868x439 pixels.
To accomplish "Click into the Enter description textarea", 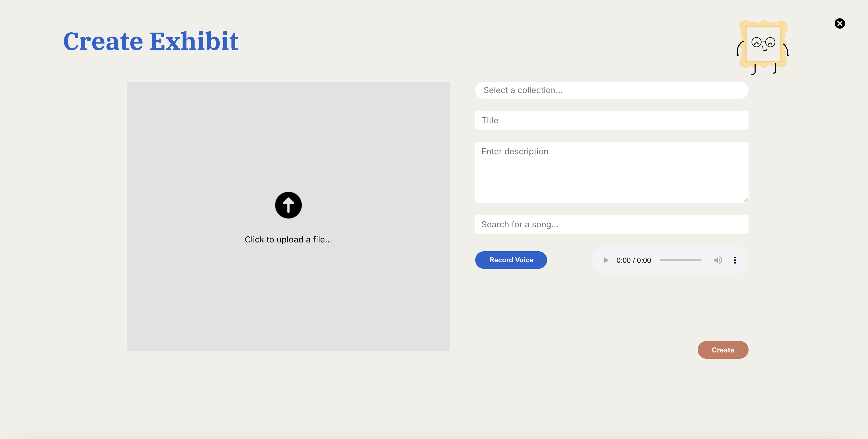I will [611, 172].
